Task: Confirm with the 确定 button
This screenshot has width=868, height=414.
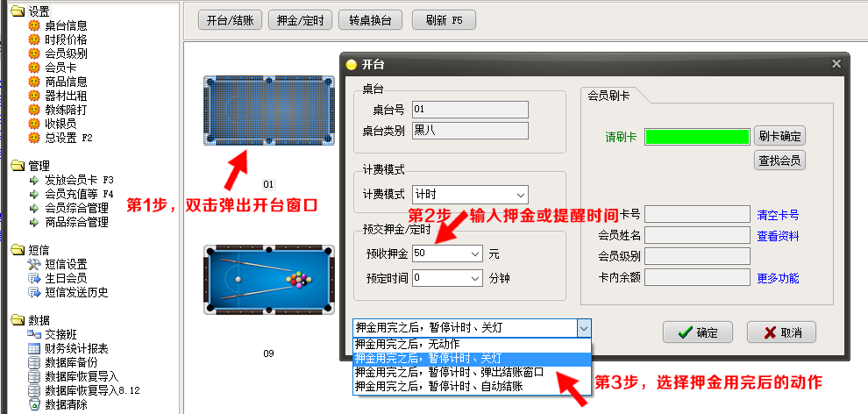Action: click(698, 332)
